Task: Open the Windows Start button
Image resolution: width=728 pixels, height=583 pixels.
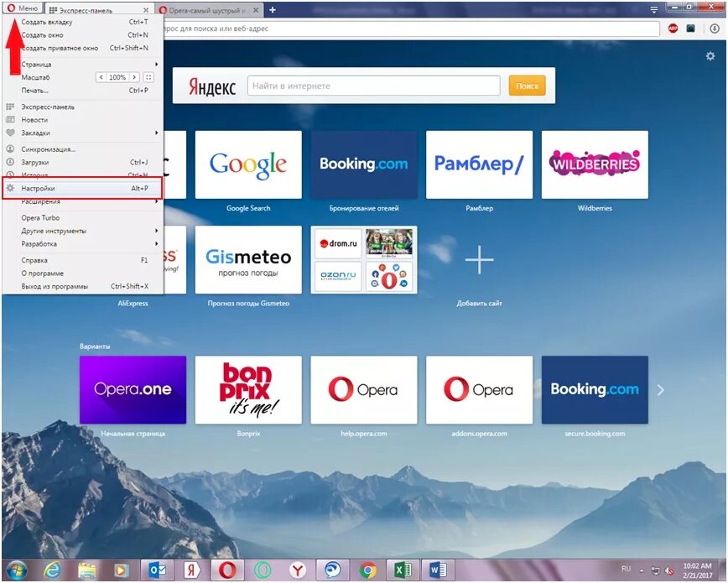Action: click(x=16, y=570)
